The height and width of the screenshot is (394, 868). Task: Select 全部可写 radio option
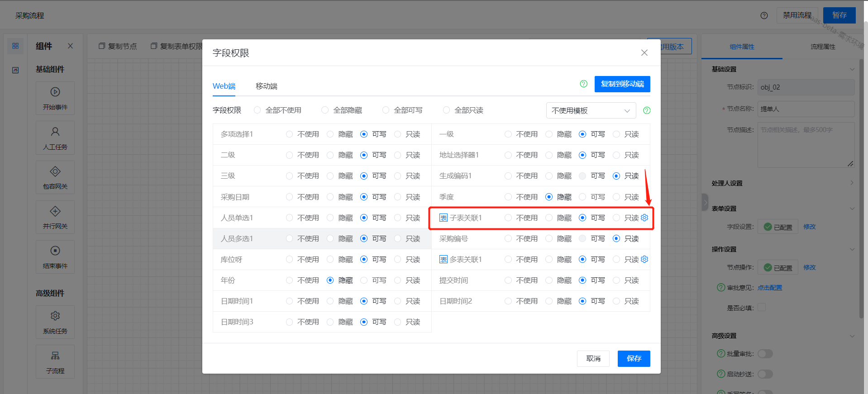click(x=386, y=110)
